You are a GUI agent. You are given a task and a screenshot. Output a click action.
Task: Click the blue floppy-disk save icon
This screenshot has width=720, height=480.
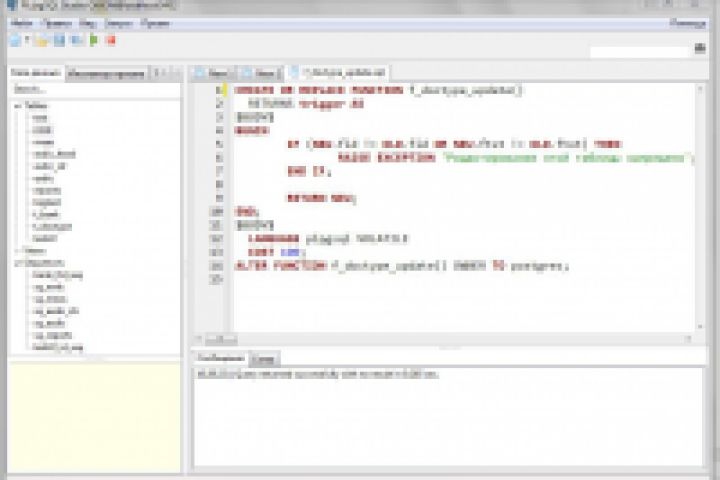[59, 40]
